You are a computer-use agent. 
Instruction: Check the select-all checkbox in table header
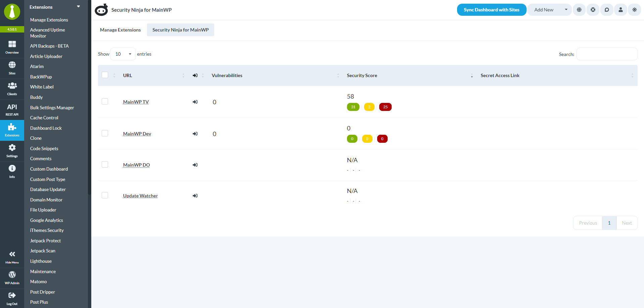[x=105, y=75]
